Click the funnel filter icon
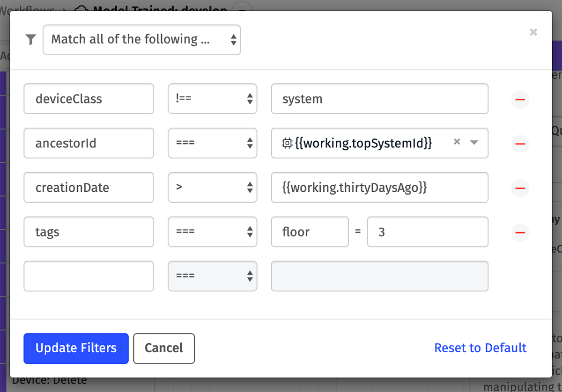This screenshot has height=392, width=562. (31, 40)
